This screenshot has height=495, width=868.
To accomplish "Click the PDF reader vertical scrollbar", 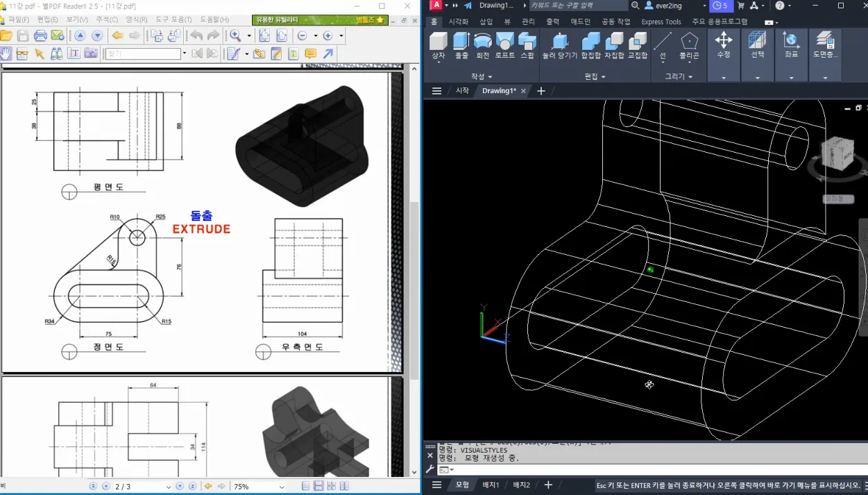I will [416, 271].
